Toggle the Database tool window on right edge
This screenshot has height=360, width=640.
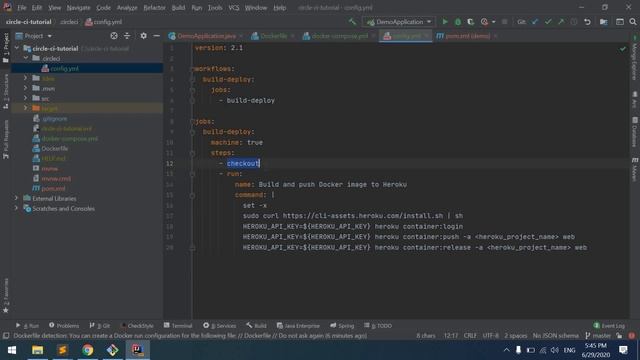[635, 132]
